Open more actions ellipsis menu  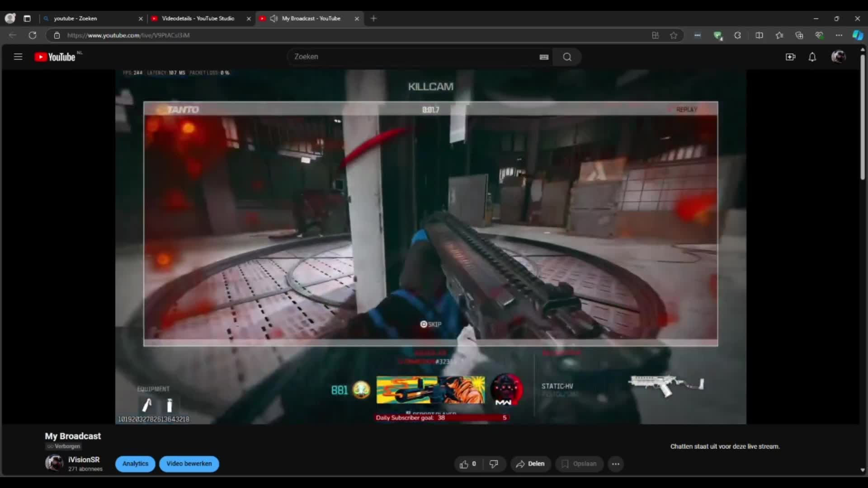coord(616,464)
